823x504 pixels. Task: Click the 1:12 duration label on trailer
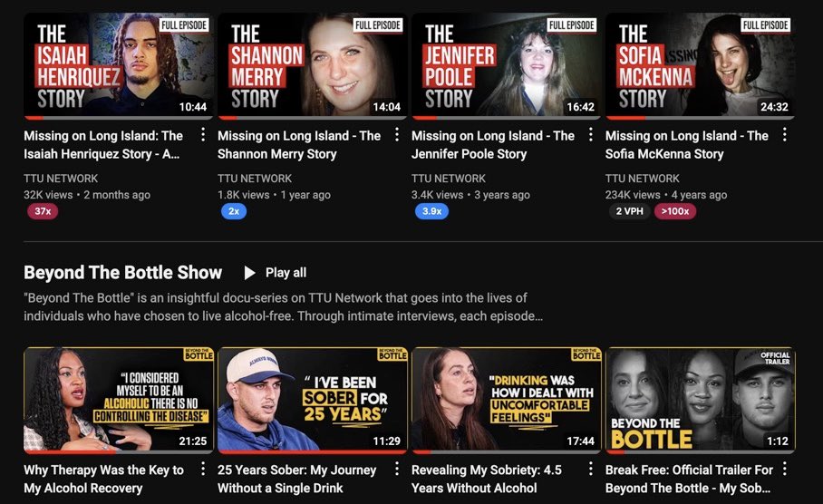[x=778, y=441]
